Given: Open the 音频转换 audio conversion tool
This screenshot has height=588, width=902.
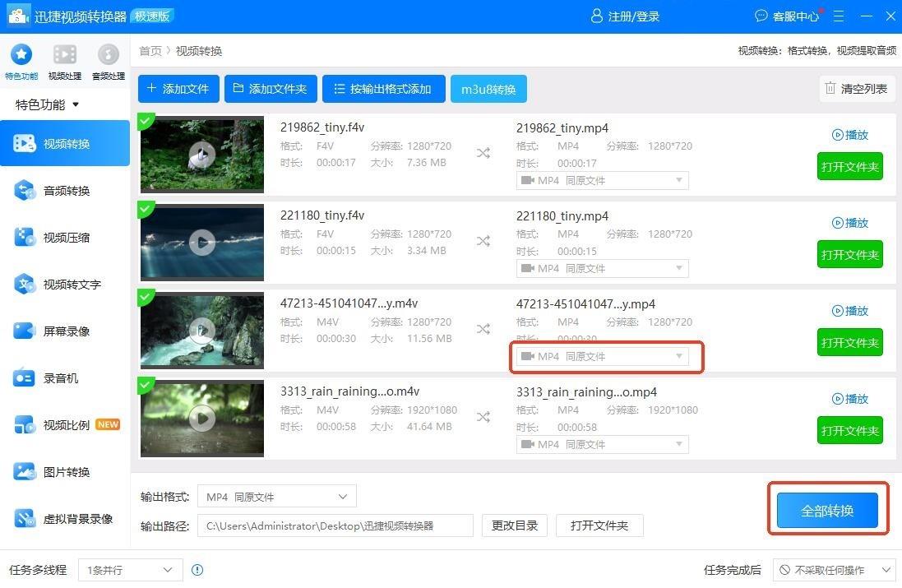Looking at the screenshot, I should point(65,191).
